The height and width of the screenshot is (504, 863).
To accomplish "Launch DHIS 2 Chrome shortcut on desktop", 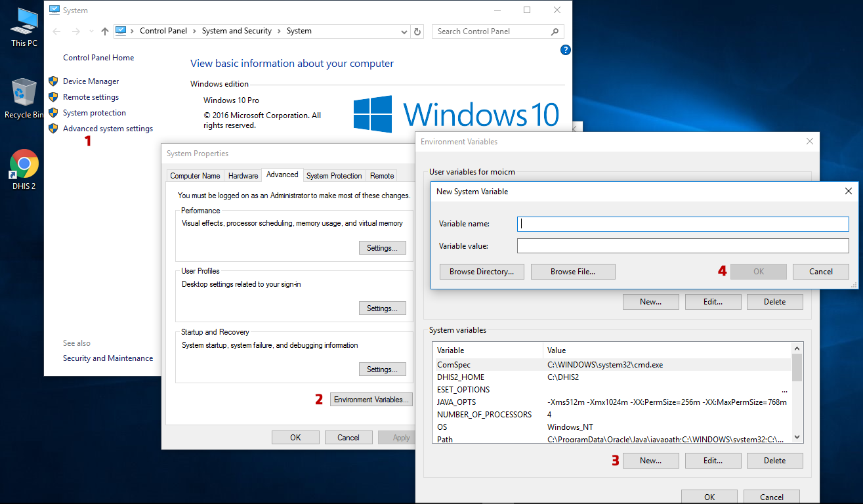I will pyautogui.click(x=24, y=169).
